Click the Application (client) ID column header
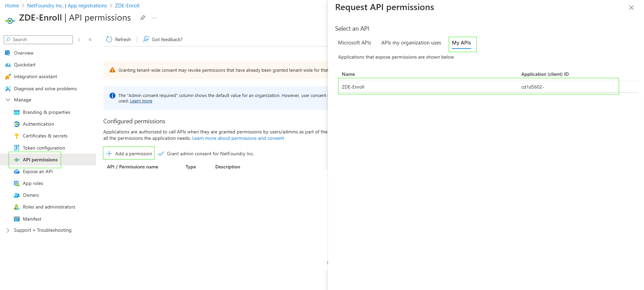The image size is (644, 290). click(545, 74)
